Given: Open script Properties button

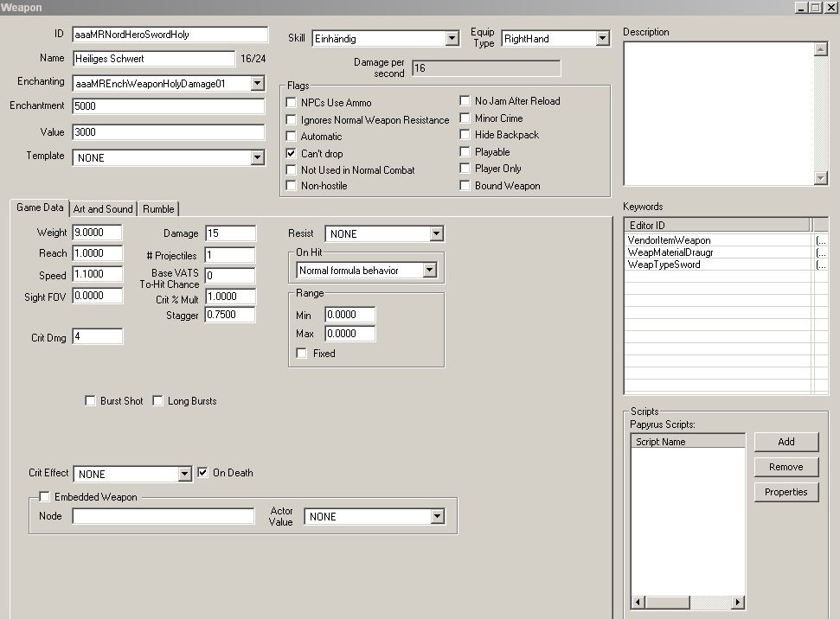Looking at the screenshot, I should 785,492.
